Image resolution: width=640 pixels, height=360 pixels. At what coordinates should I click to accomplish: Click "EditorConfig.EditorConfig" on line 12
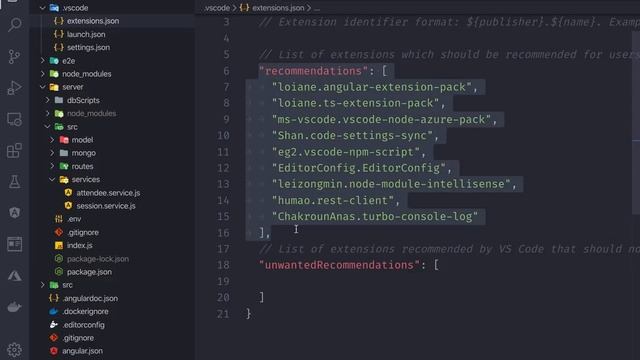click(x=359, y=168)
